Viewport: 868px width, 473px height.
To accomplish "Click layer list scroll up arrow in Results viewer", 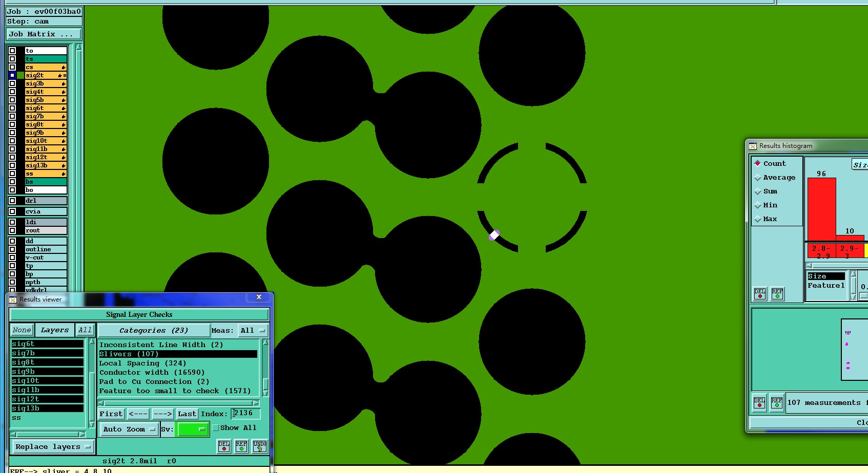I will [92, 341].
